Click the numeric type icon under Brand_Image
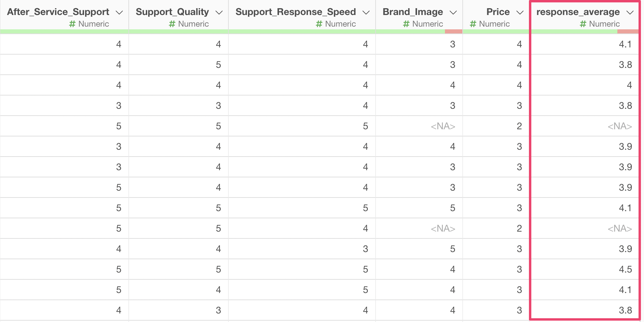The image size is (644, 322). point(406,24)
